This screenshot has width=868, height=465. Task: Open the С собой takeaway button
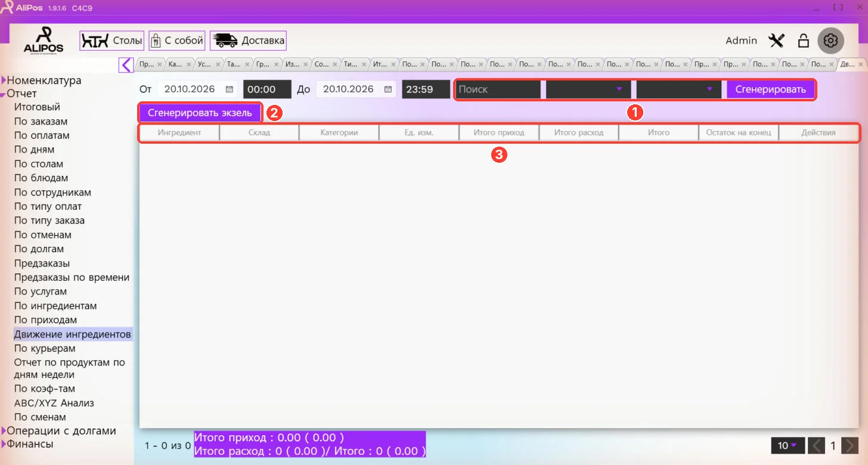click(177, 41)
